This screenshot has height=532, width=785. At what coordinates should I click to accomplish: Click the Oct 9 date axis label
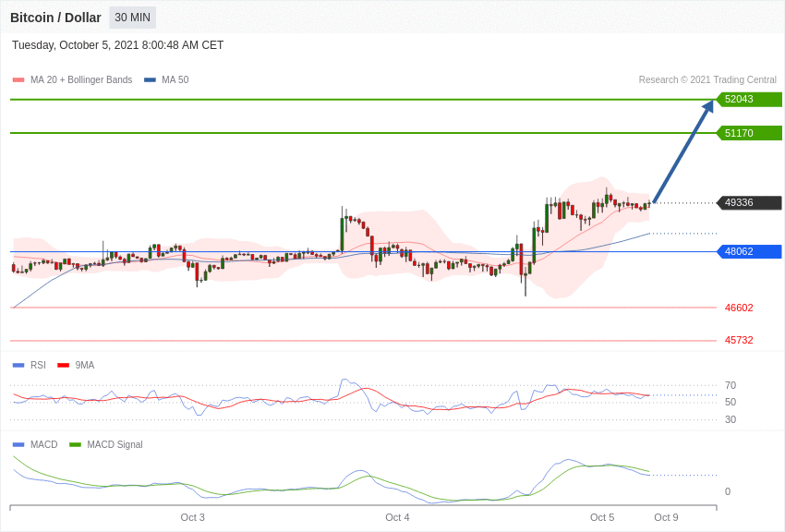pyautogui.click(x=666, y=517)
